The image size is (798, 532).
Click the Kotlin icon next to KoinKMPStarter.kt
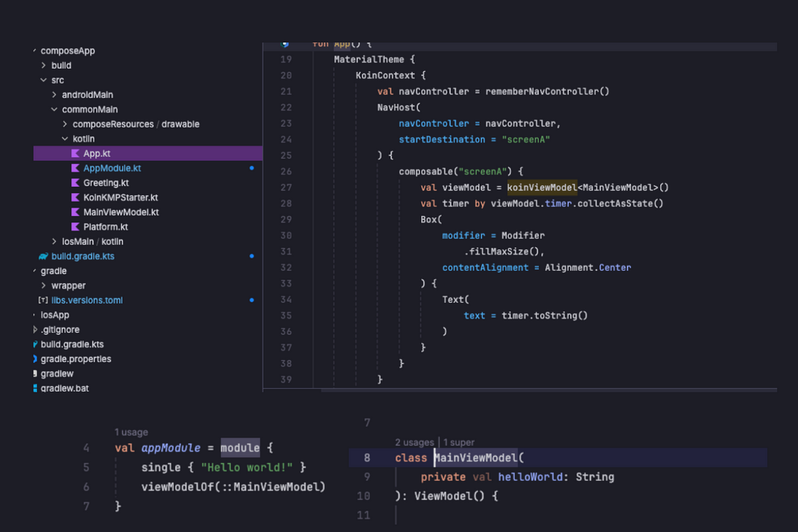point(75,197)
